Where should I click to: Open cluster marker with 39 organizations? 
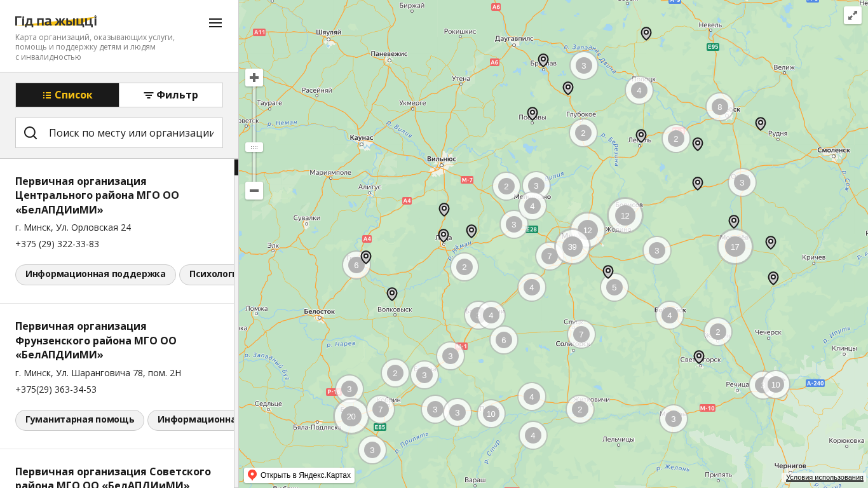tap(572, 247)
